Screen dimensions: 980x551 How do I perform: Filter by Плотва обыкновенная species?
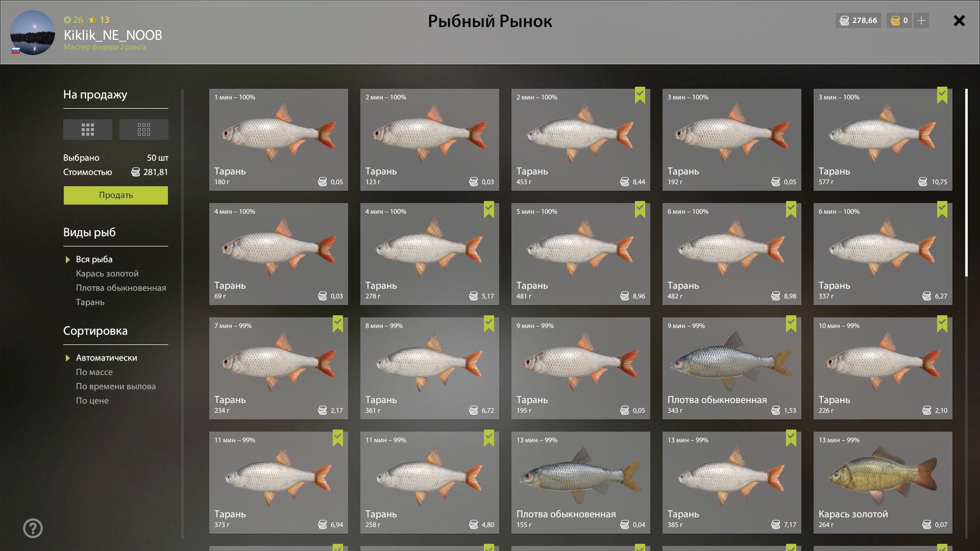tap(121, 288)
